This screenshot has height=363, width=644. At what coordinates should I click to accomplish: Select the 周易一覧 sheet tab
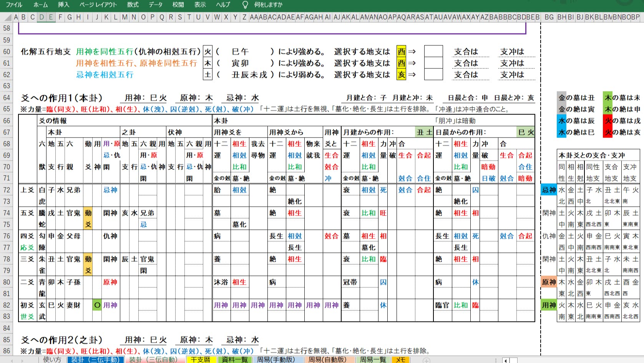pos(373,360)
